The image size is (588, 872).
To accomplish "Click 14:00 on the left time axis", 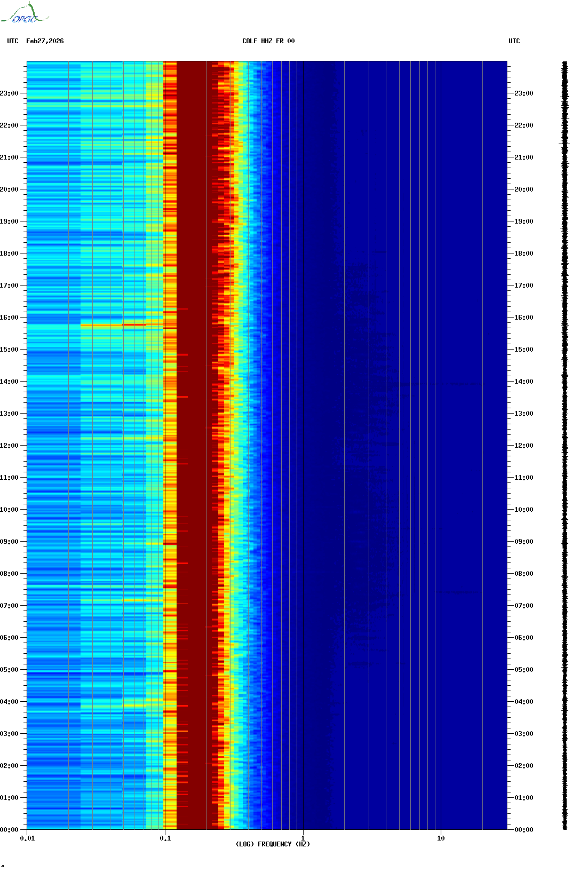I will (x=9, y=382).
